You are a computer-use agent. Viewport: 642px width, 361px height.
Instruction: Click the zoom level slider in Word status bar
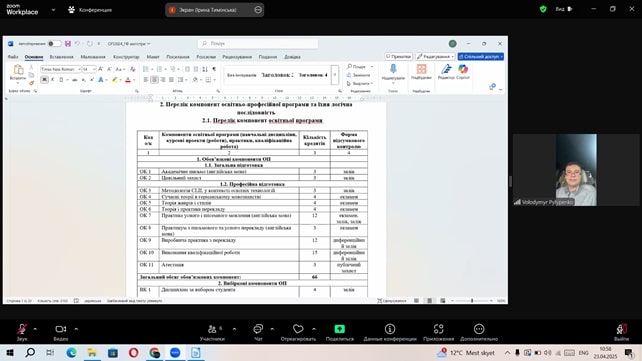pyautogui.click(x=472, y=300)
